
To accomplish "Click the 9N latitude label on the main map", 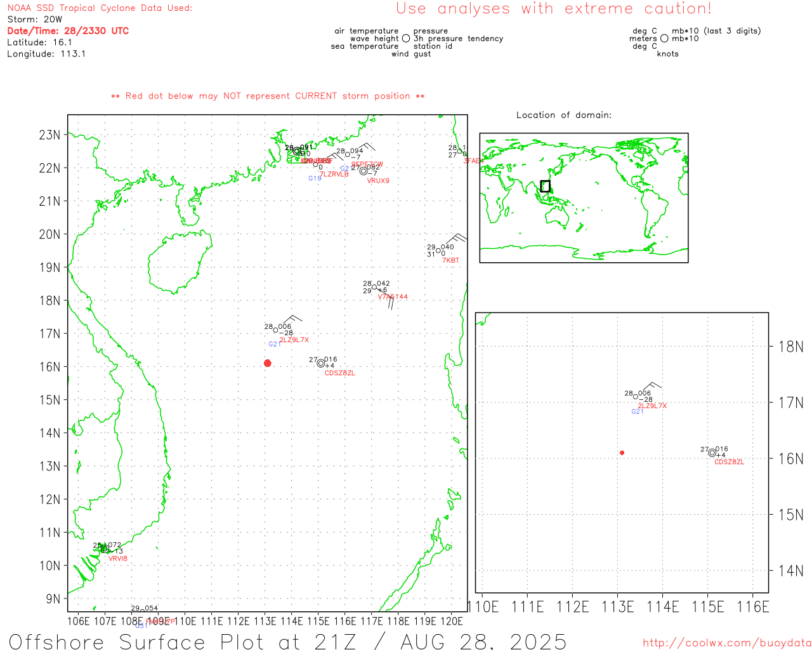I will point(53,599).
